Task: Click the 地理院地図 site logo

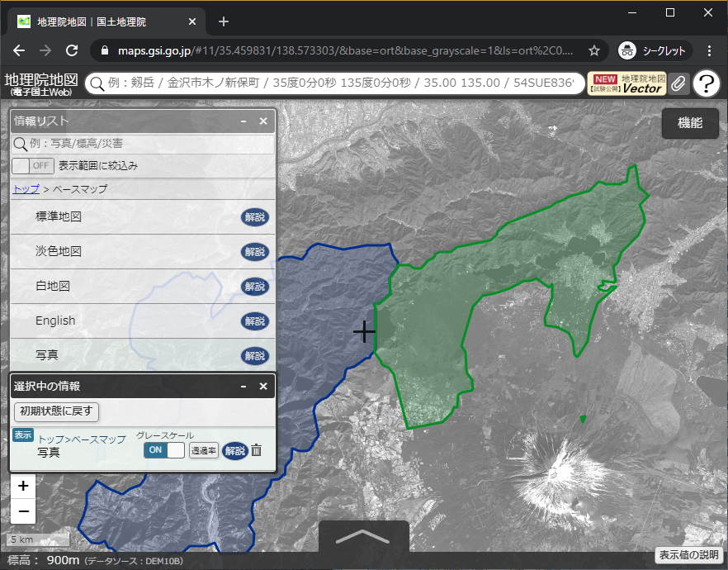Action: coord(41,84)
